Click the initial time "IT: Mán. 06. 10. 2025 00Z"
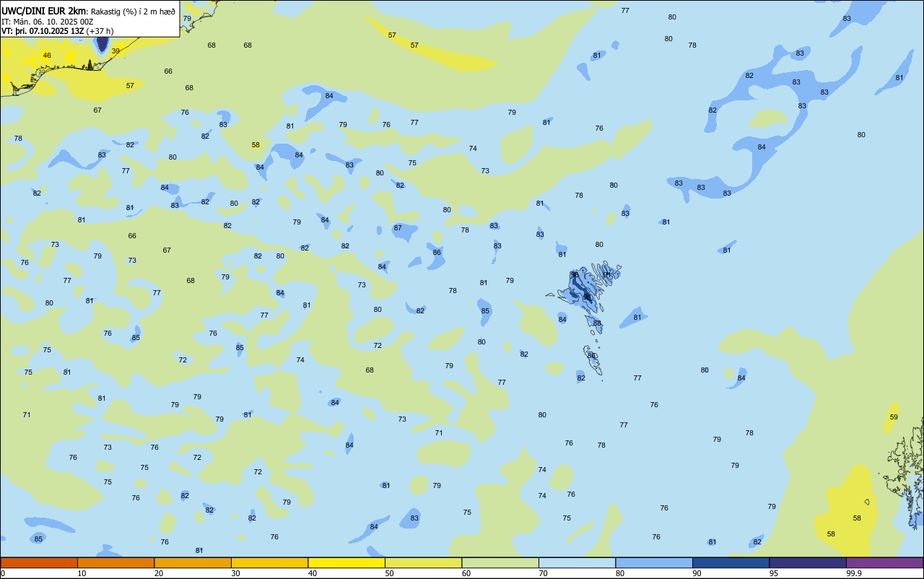 click(x=48, y=21)
